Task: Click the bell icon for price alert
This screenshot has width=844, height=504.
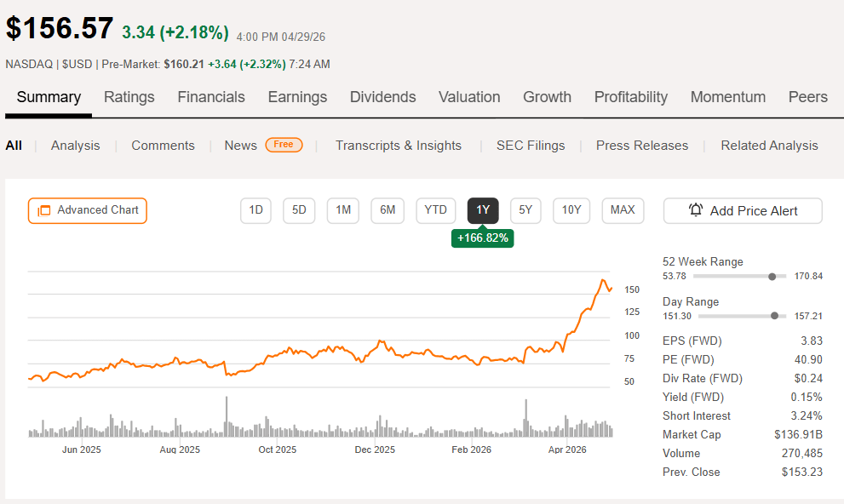Action: click(x=696, y=210)
